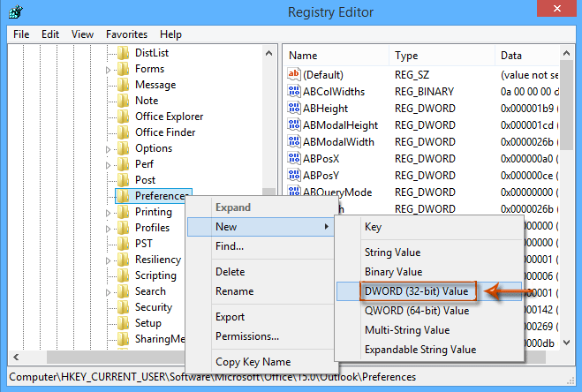This screenshot has height=392, width=582.
Task: Click the Name column header
Action: pyautogui.click(x=303, y=55)
